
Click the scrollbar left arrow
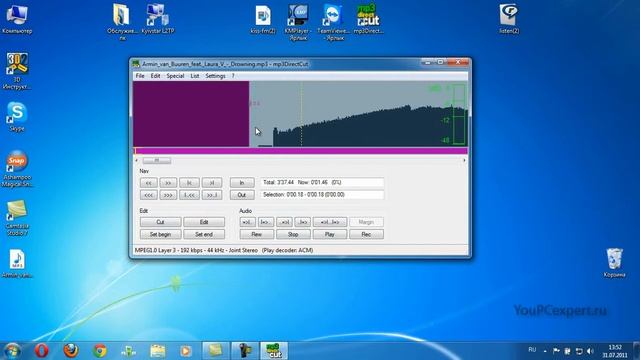[x=137, y=160]
